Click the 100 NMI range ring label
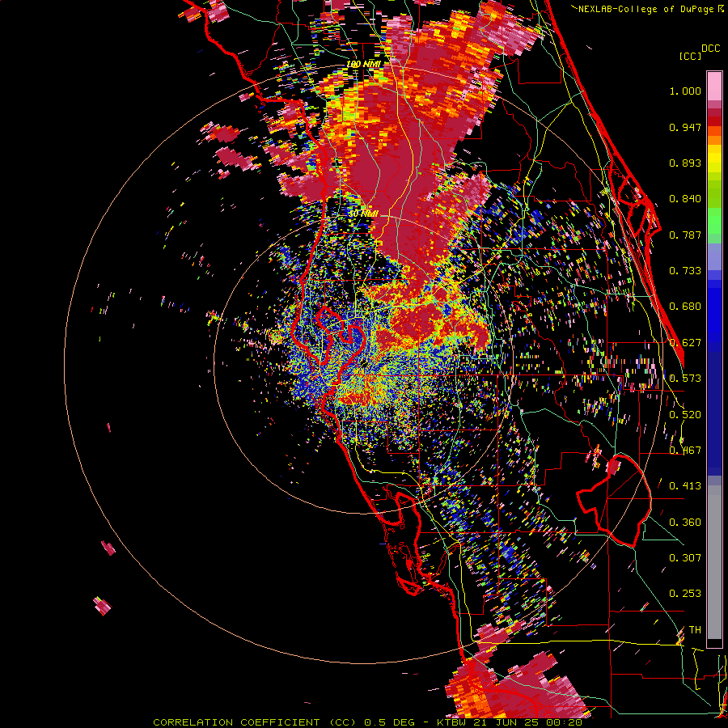Screen dimensions: 728x728 [x=363, y=64]
